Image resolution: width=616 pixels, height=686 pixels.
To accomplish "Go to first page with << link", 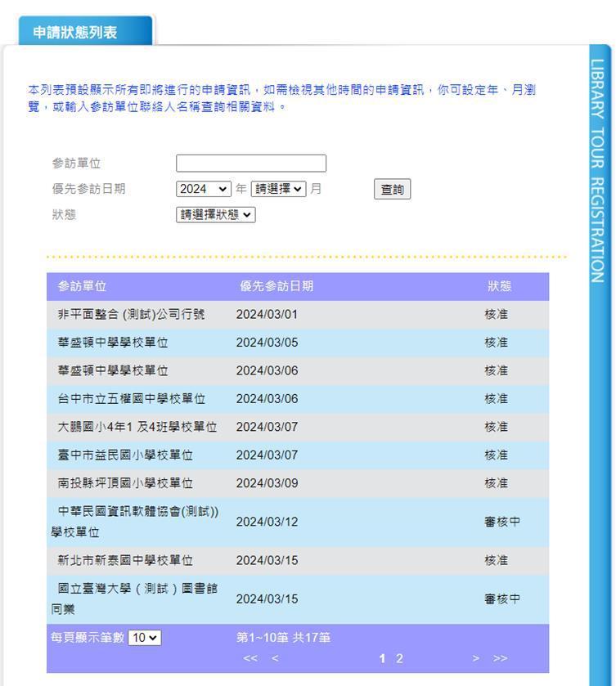I will click(250, 658).
